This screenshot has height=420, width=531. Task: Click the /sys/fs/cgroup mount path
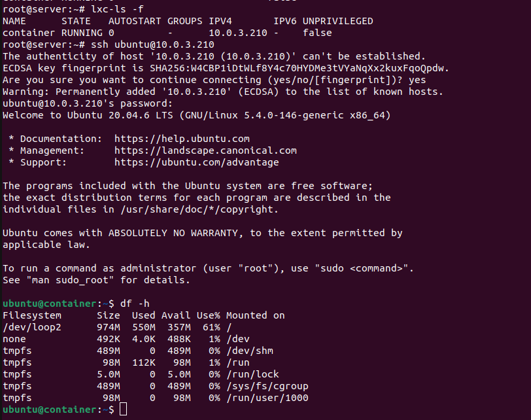(x=267, y=386)
